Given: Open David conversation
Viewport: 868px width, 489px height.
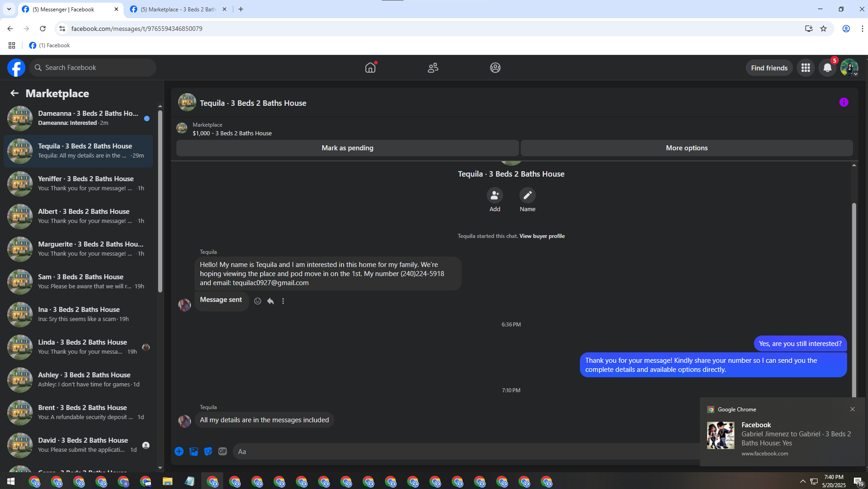Looking at the screenshot, I should click(78, 445).
